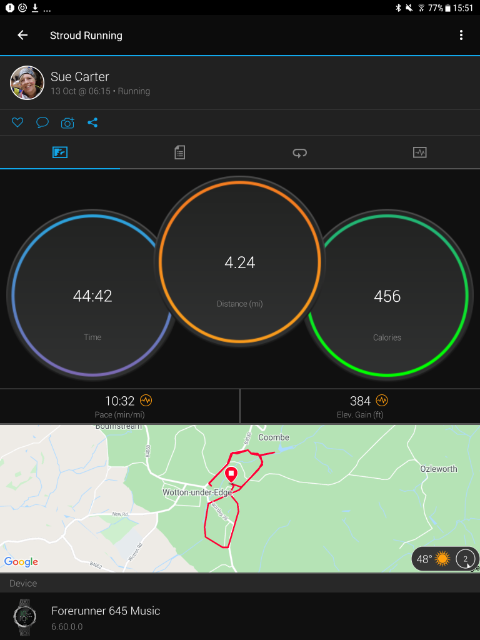Viewport: 480px width, 640px height.
Task: Tap the 44:42 Time circle
Action: pos(93,295)
